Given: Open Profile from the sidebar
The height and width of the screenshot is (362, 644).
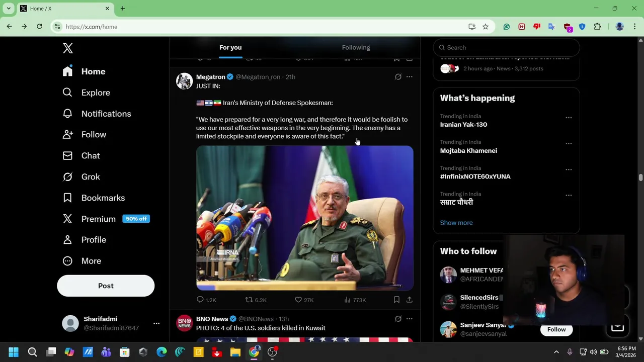Looking at the screenshot, I should tap(84, 240).
